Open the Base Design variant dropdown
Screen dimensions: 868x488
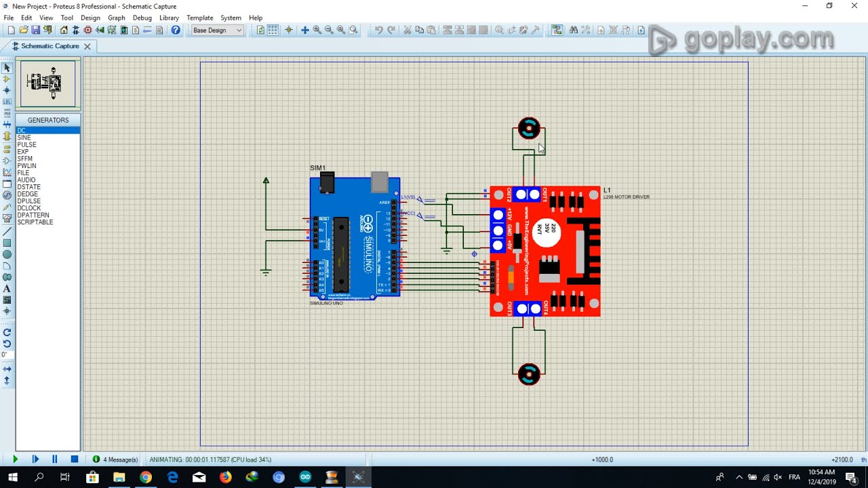217,30
